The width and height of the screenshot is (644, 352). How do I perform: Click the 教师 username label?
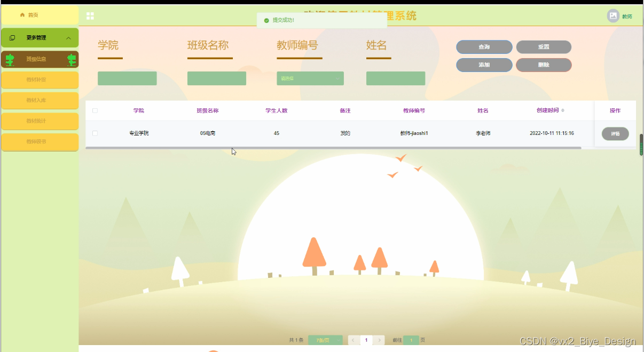[627, 17]
